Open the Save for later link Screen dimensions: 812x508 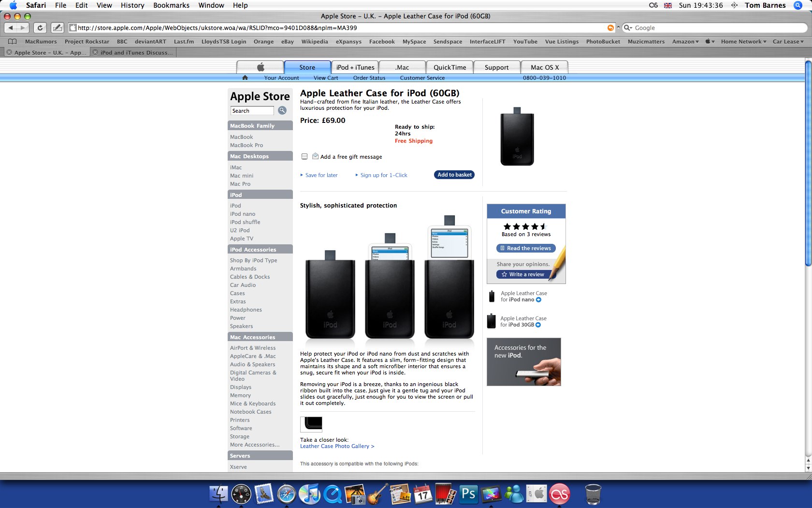pos(321,175)
